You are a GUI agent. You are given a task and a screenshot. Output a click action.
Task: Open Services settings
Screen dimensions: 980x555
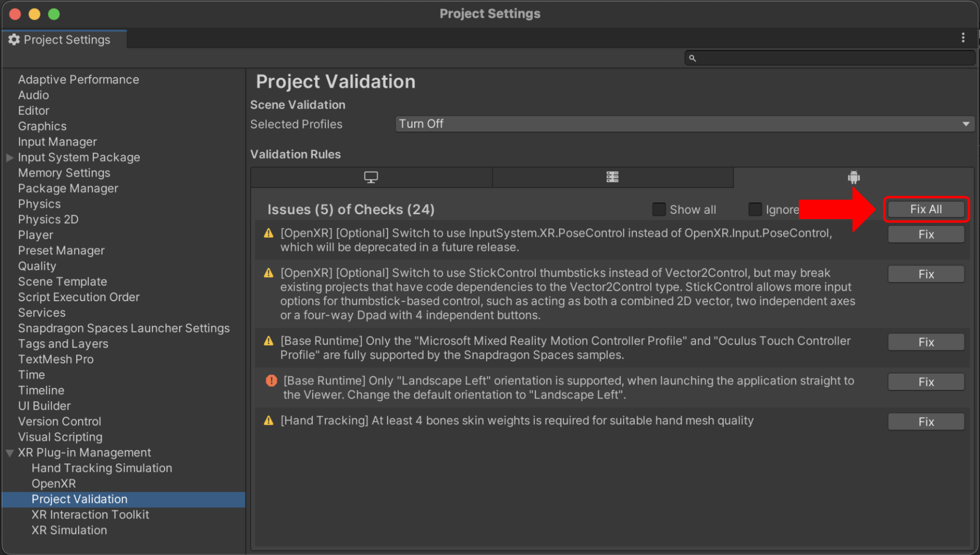tap(42, 313)
